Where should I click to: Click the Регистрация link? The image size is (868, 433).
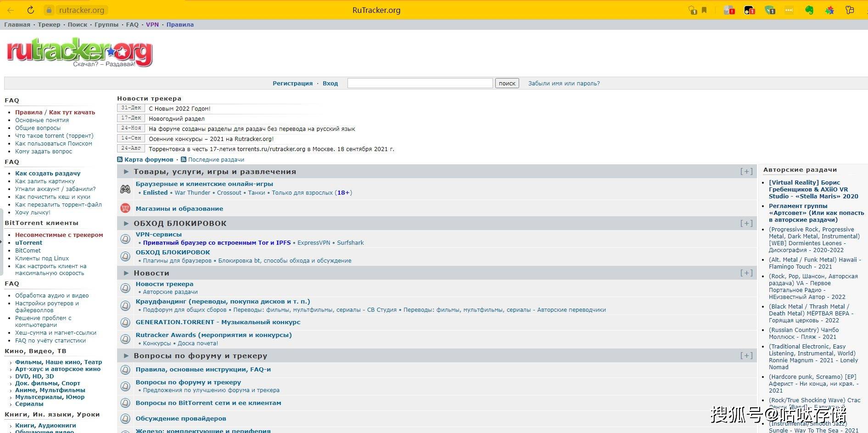292,84
